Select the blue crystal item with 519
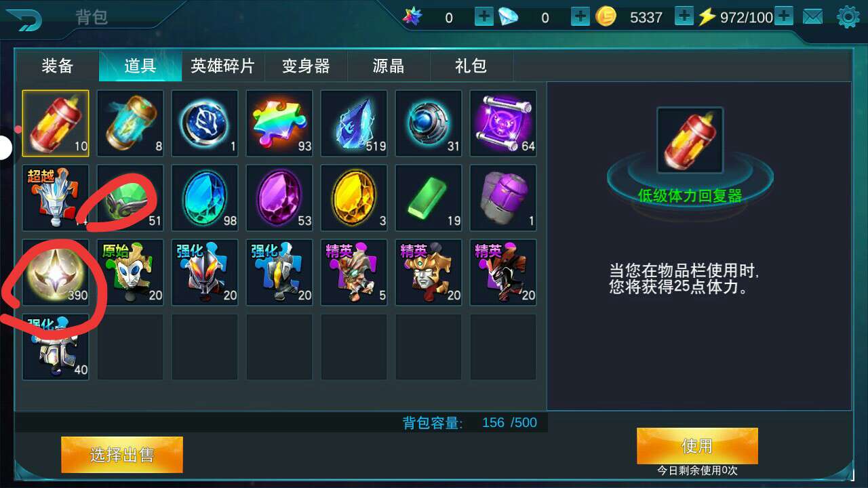 354,123
